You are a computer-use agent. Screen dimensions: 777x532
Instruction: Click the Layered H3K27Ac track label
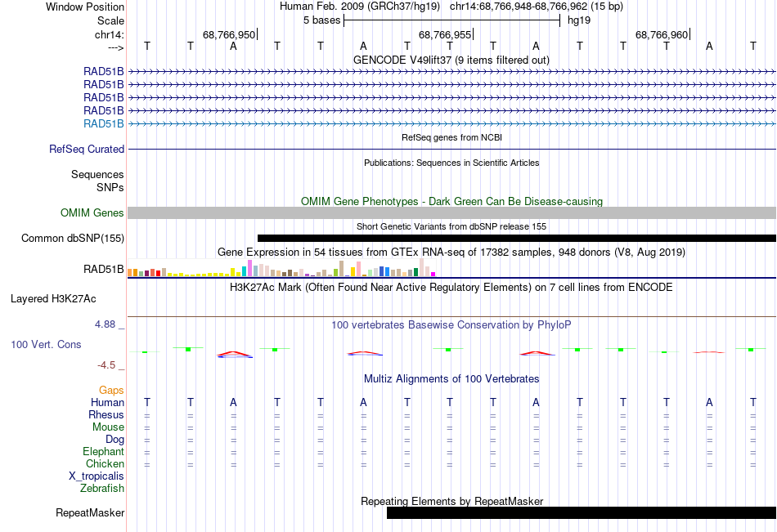[x=53, y=299]
